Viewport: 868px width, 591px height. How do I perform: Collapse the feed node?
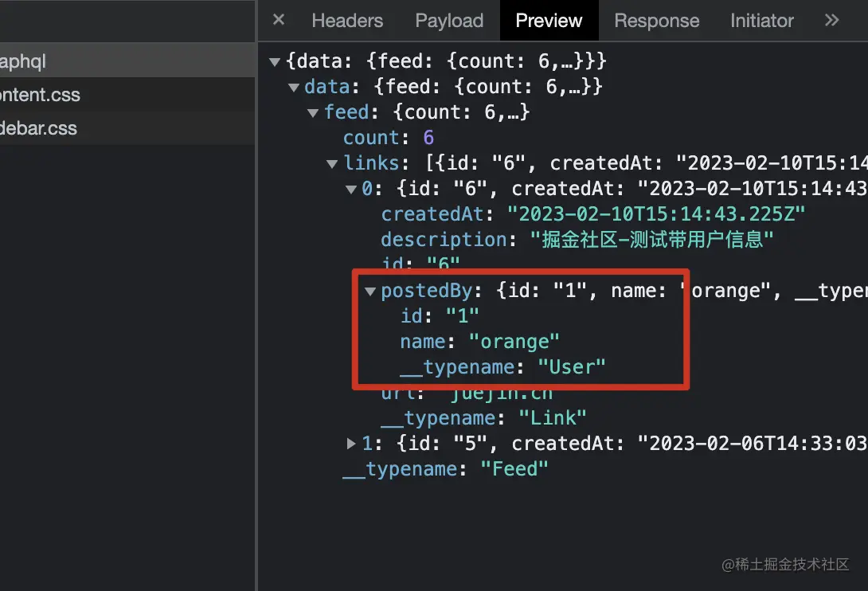313,112
